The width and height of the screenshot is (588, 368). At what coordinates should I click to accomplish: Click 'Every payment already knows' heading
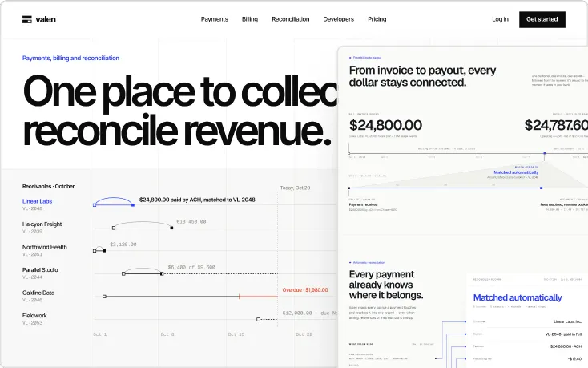click(386, 285)
